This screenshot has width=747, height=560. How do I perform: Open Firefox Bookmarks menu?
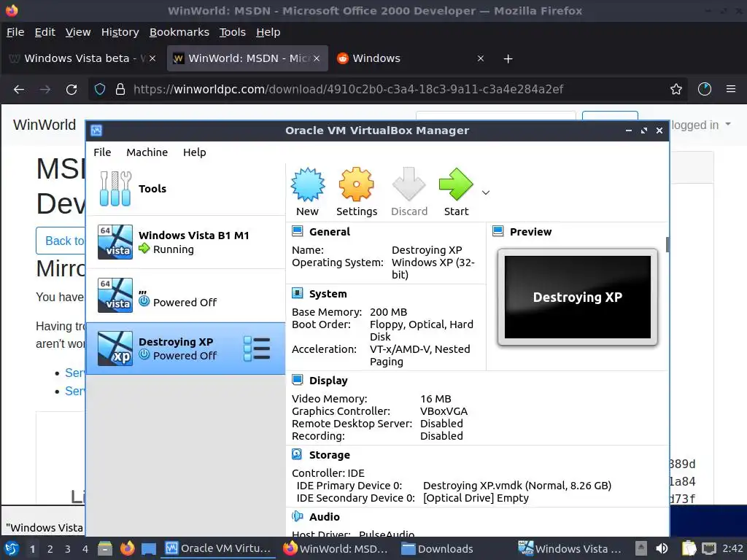tap(179, 32)
